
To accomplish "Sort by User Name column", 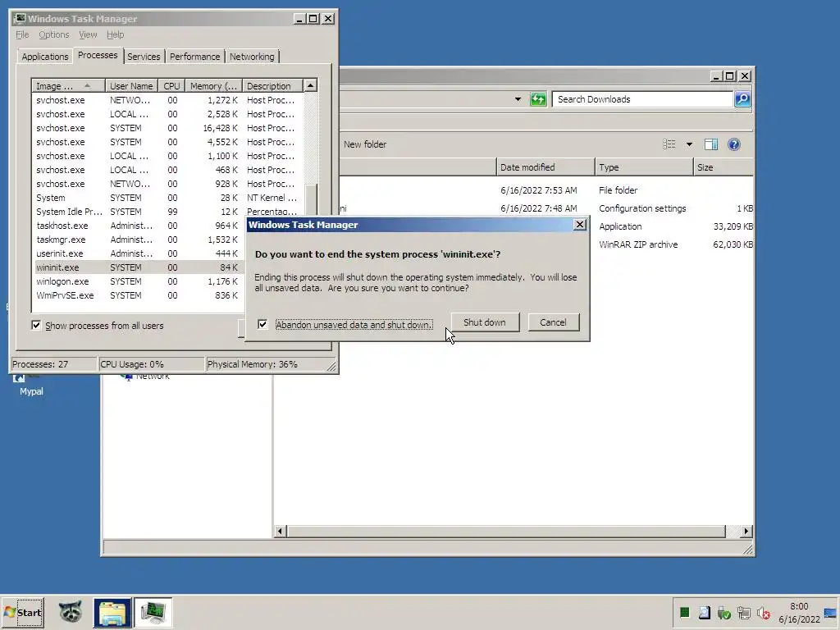I will pyautogui.click(x=131, y=85).
